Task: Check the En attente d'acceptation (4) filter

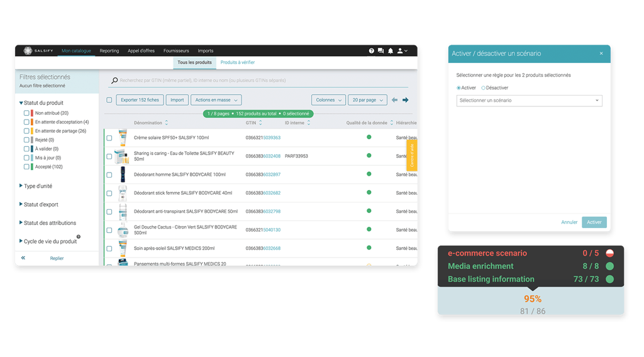Action: click(x=26, y=122)
